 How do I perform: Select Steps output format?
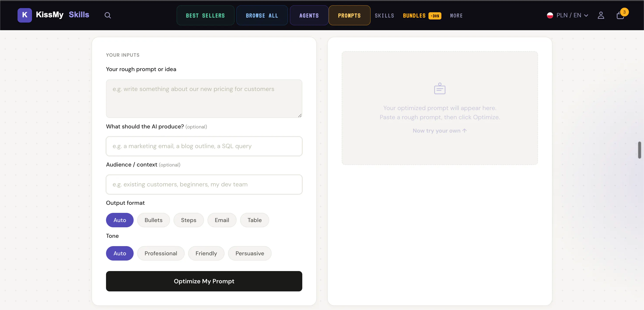(x=189, y=220)
